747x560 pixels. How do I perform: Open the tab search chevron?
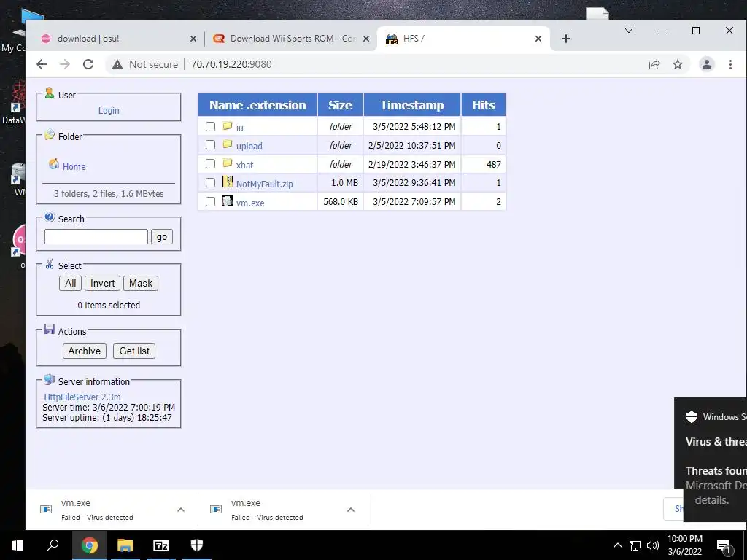click(629, 31)
